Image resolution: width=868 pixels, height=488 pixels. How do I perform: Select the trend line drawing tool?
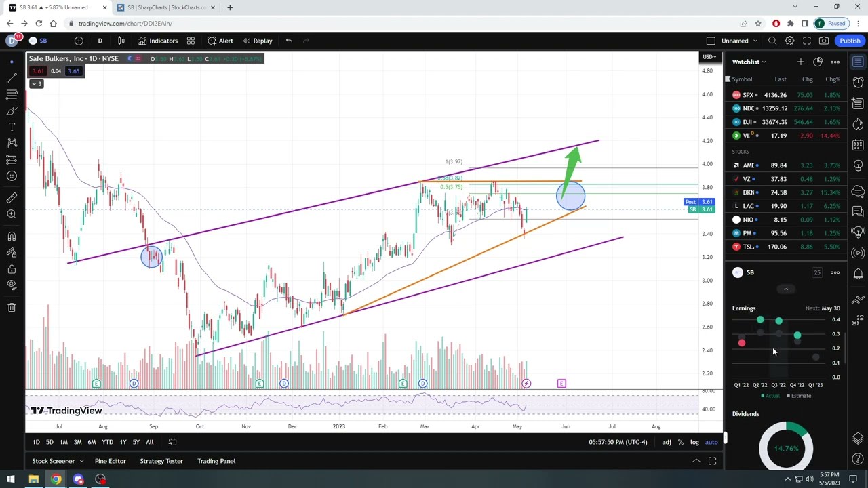click(x=12, y=78)
